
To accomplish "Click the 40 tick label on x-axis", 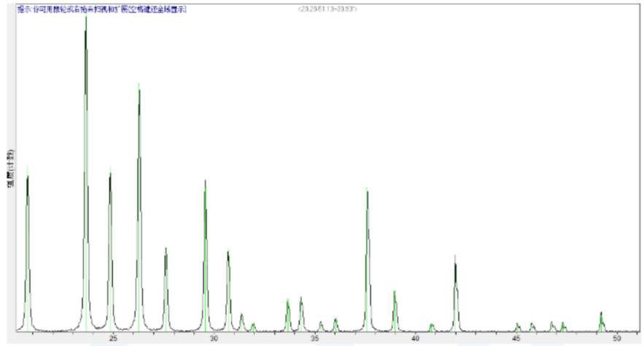I will click(x=415, y=339).
